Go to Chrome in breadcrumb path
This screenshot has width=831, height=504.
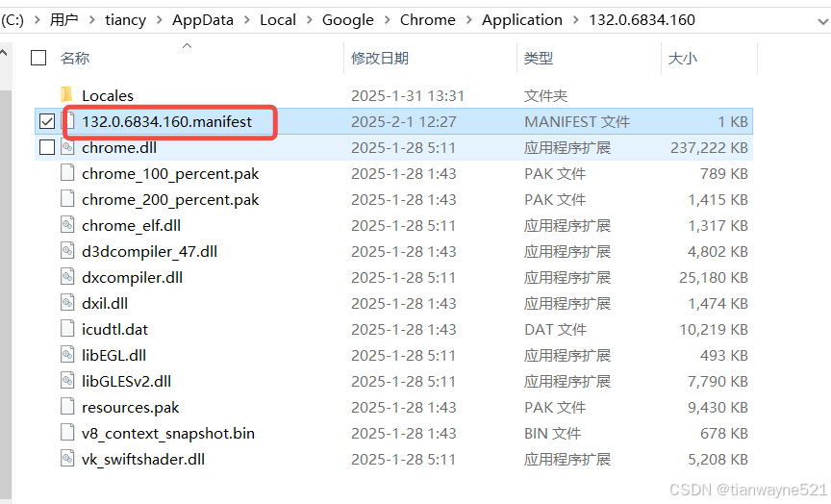(x=428, y=20)
